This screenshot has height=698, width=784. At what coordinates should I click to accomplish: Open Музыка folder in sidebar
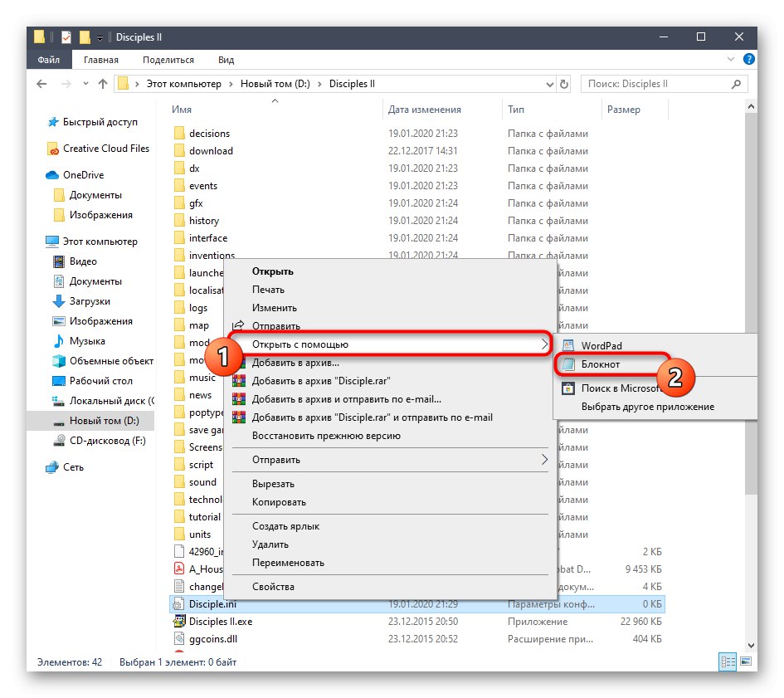coord(80,341)
